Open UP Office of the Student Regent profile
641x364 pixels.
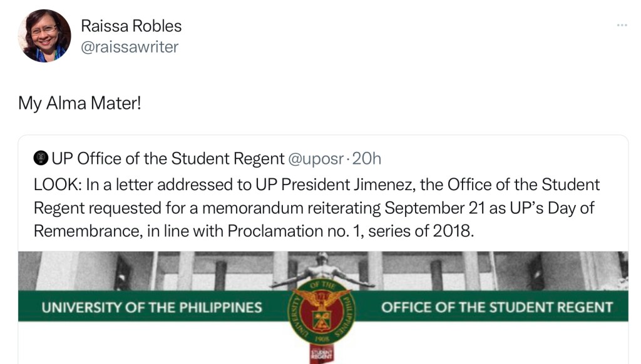click(x=168, y=159)
